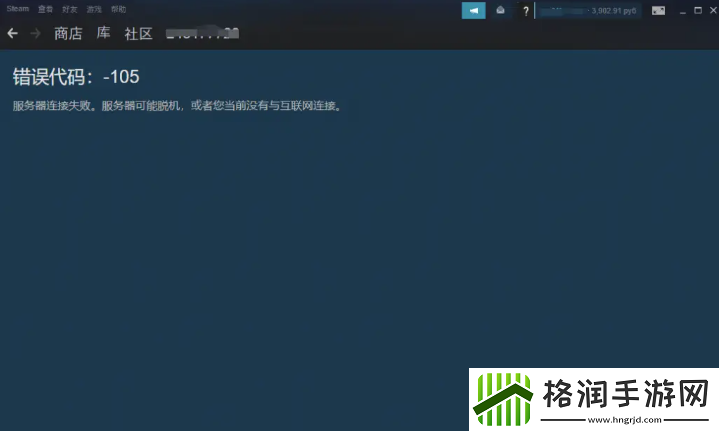Open the 好友 (Friends) menu
Viewport: 719px width, 431px height.
(x=70, y=9)
